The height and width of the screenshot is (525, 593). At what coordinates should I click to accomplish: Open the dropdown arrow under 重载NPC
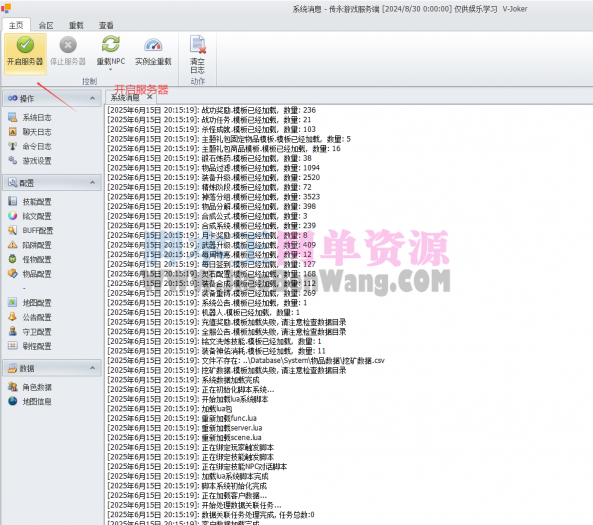(111, 70)
